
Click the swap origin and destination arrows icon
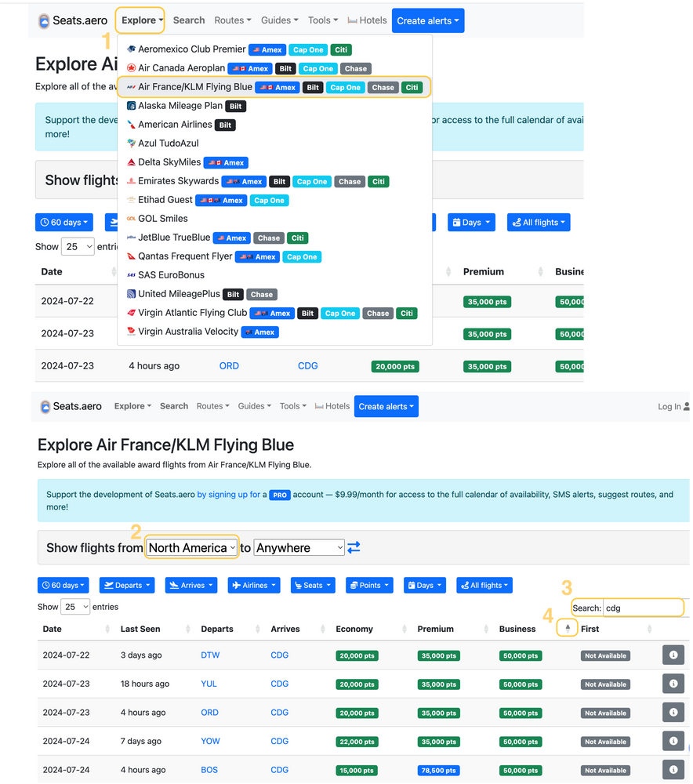(x=354, y=547)
